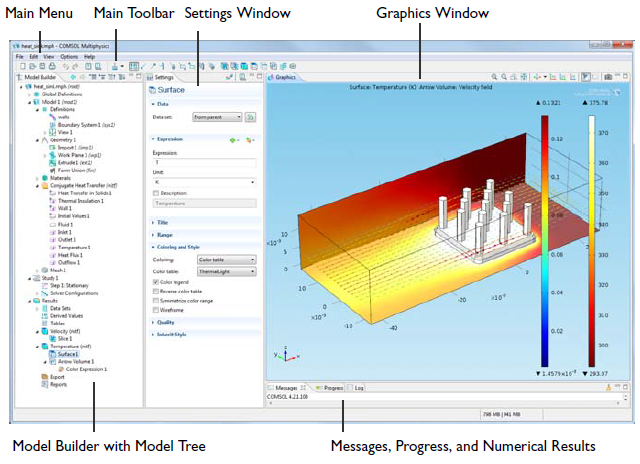Screen dimensions: 640x464
Task: Toggle the Wireframe checkbox
Action: 156,310
